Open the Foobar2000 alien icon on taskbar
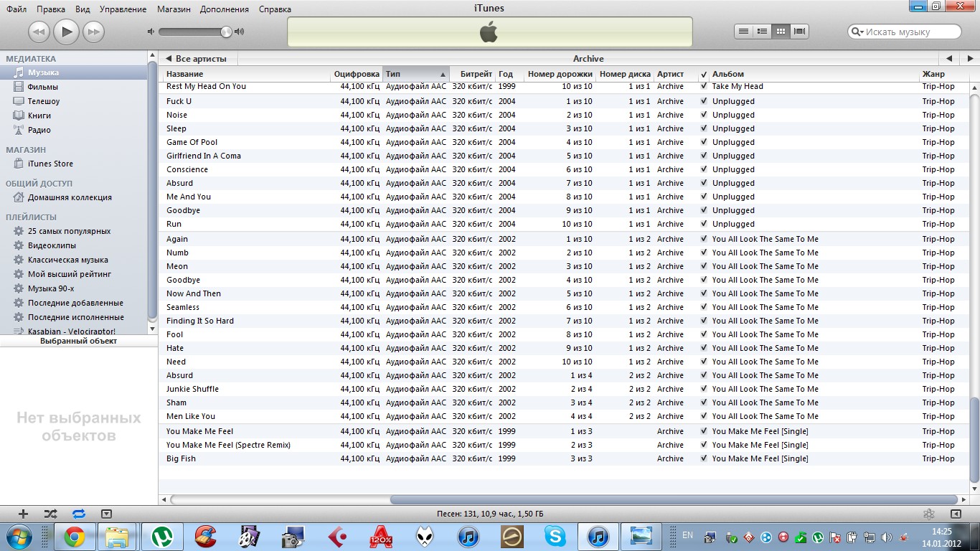Image resolution: width=980 pixels, height=551 pixels. coord(424,536)
